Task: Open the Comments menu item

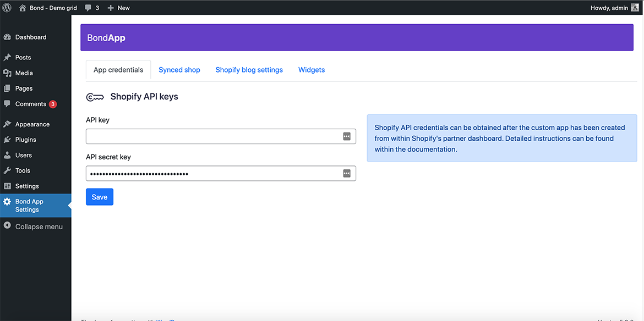Action: (36, 104)
